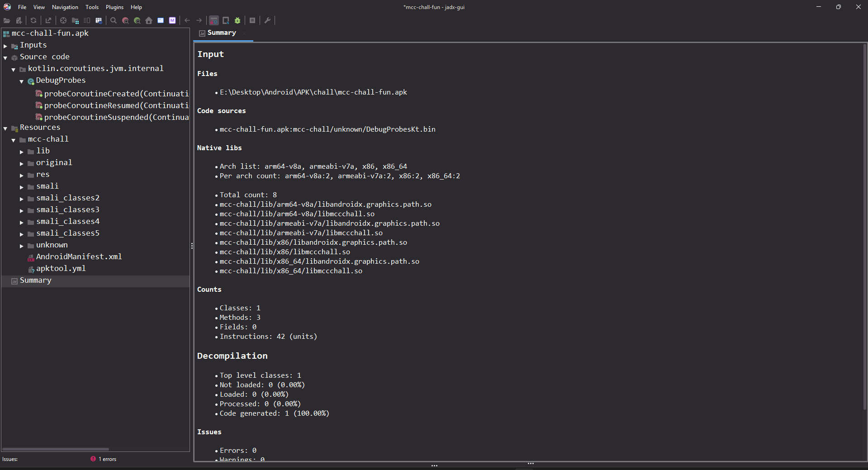Toggle deobfuscation mode in toolbar
Viewport: 868px width, 470px height.
pyautogui.click(x=214, y=20)
